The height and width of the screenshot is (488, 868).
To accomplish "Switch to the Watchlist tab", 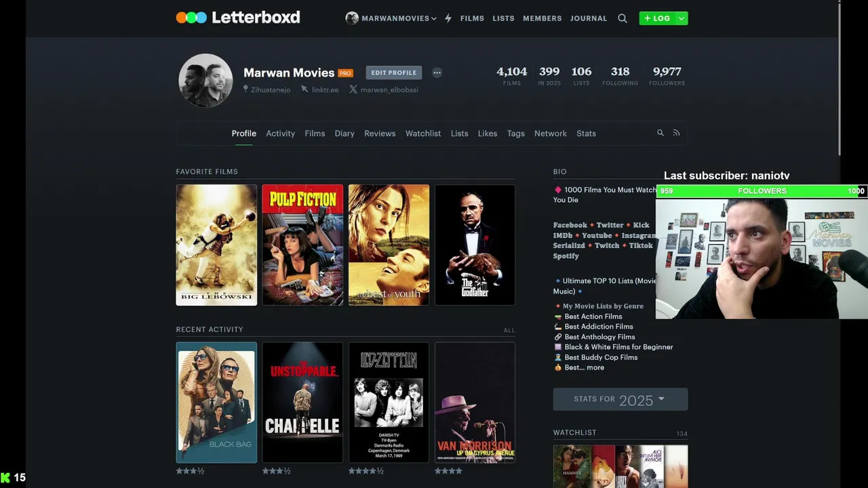I will coord(423,134).
